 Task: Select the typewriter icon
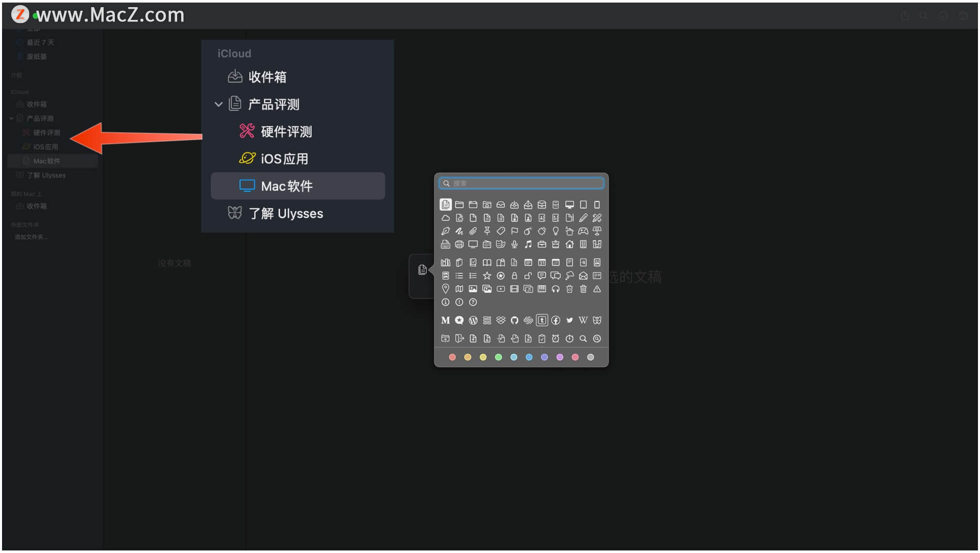click(x=446, y=244)
